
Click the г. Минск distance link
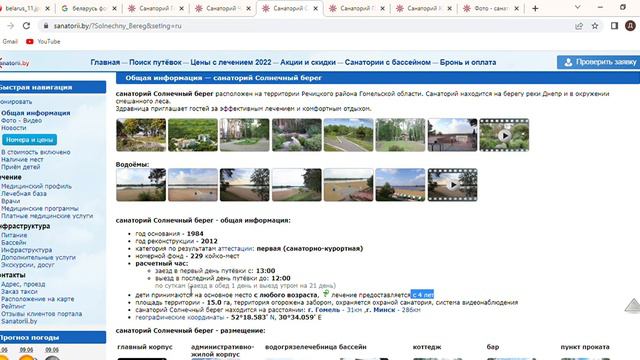[x=381, y=310]
